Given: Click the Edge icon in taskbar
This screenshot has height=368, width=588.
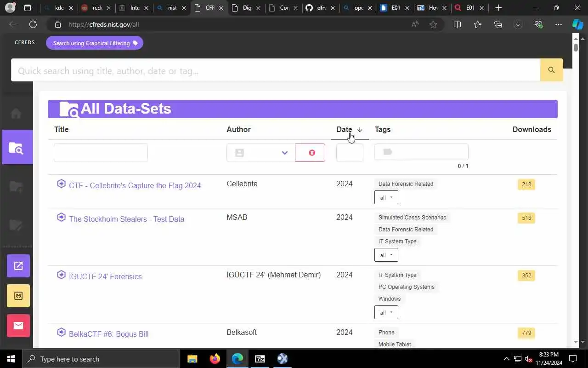Looking at the screenshot, I should click(x=237, y=359).
